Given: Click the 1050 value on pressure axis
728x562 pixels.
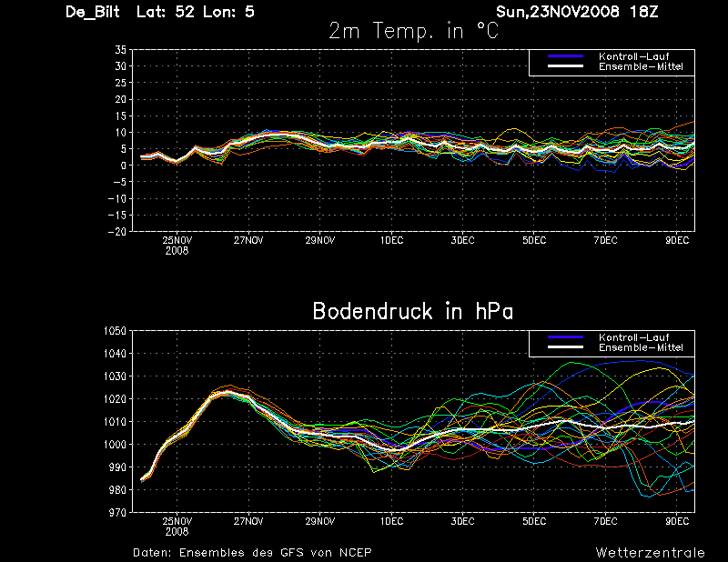Looking at the screenshot, I should click(116, 331).
